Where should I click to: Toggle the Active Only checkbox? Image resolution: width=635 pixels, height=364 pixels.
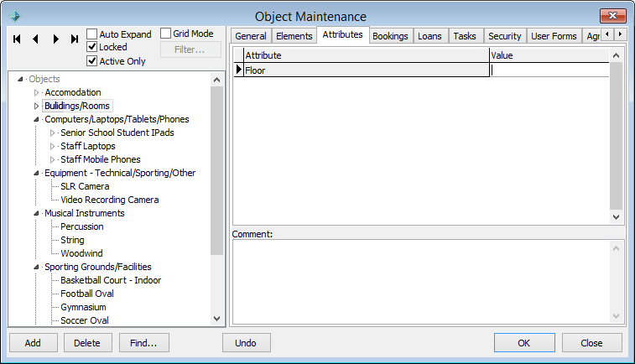click(92, 61)
